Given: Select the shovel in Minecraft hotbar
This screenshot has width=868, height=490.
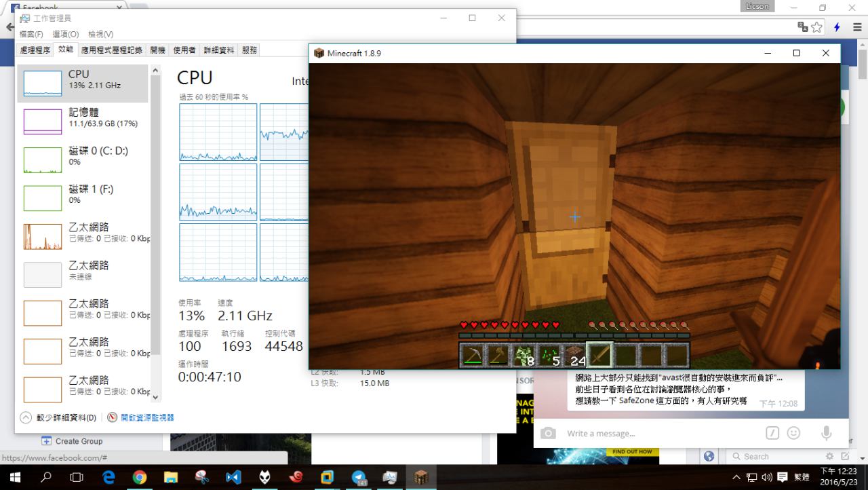Looking at the screenshot, I should [x=497, y=355].
